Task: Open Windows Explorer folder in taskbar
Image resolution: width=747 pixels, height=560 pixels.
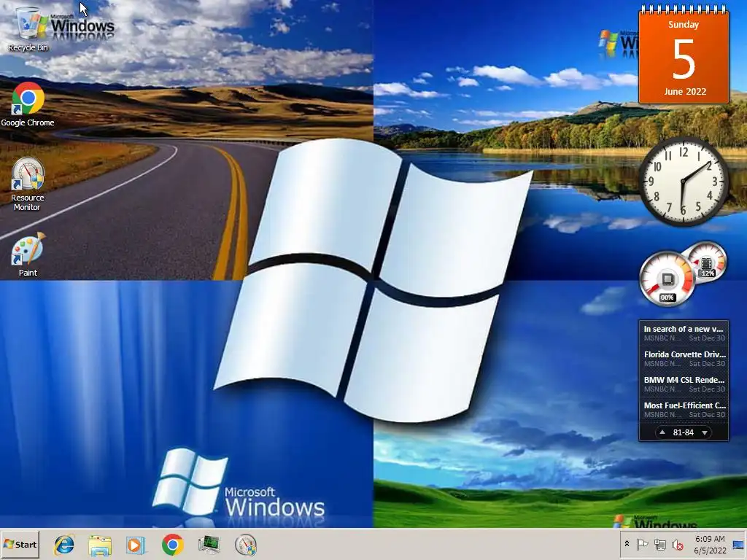Action: (x=100, y=545)
